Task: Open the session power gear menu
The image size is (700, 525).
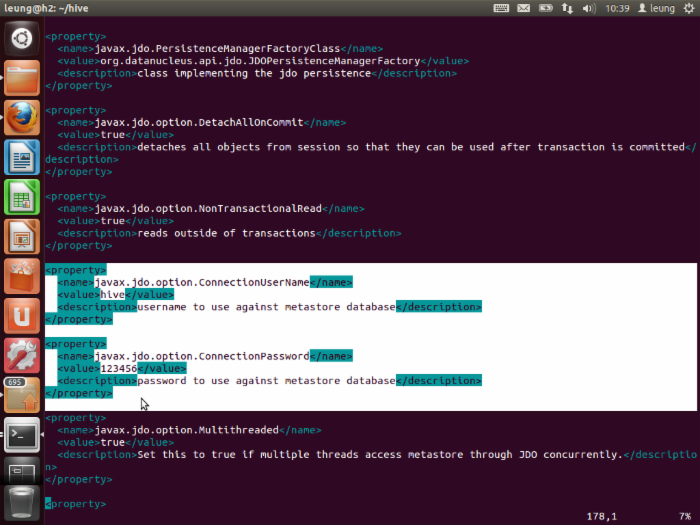Action: [689, 8]
